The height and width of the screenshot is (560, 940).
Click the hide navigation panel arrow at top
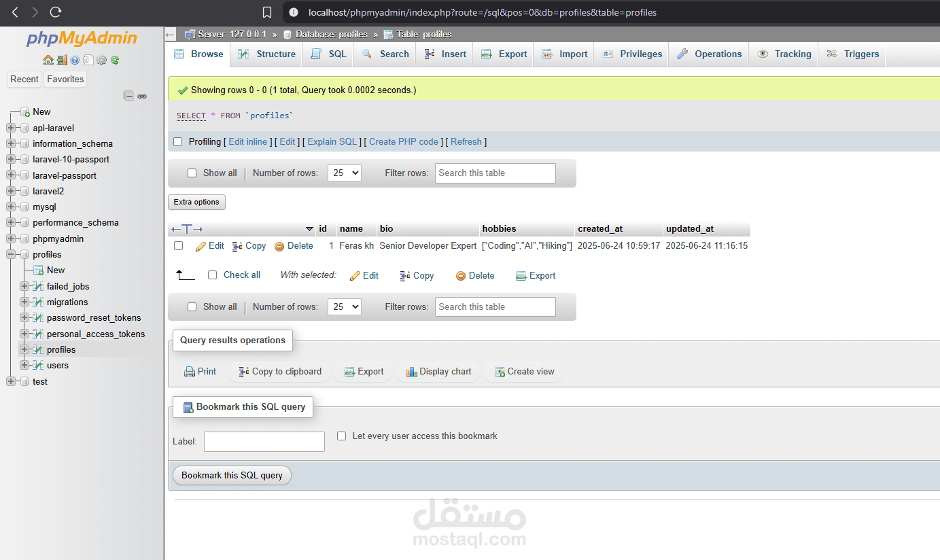point(171,34)
